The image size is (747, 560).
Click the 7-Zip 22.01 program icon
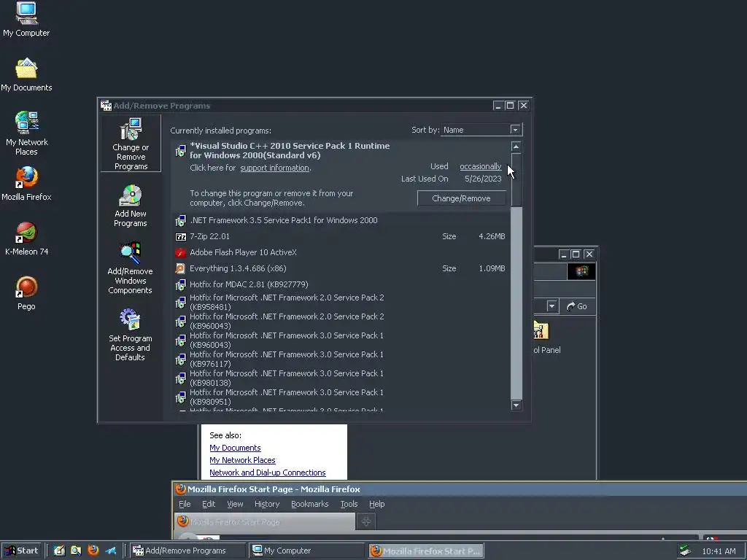pyautogui.click(x=181, y=237)
